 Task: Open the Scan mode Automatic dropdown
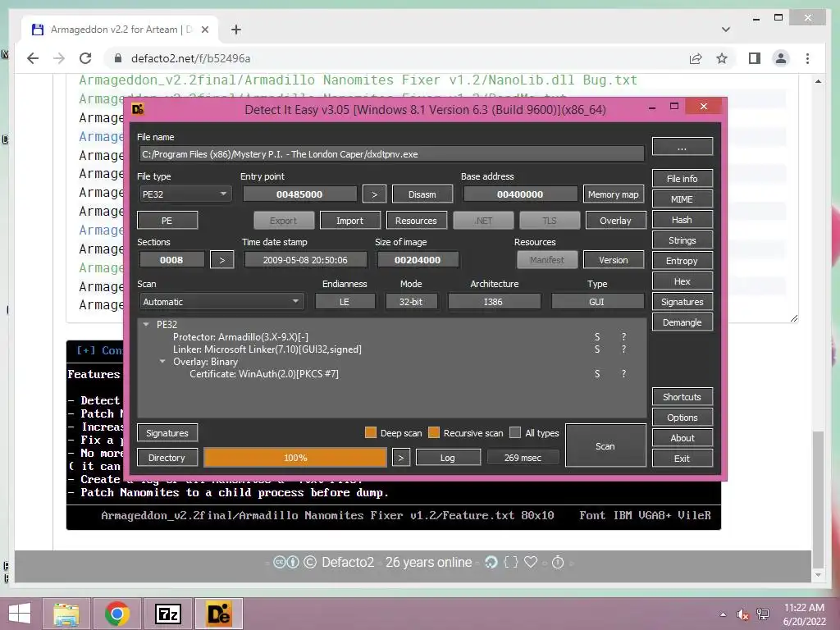coord(221,302)
